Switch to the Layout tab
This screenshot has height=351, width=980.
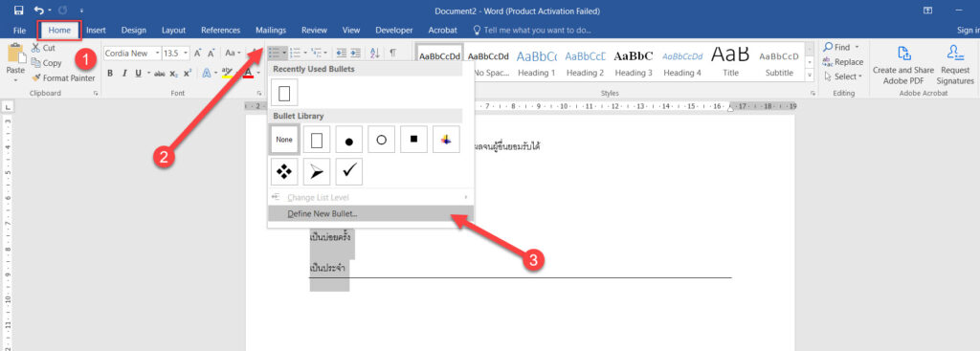click(x=173, y=30)
